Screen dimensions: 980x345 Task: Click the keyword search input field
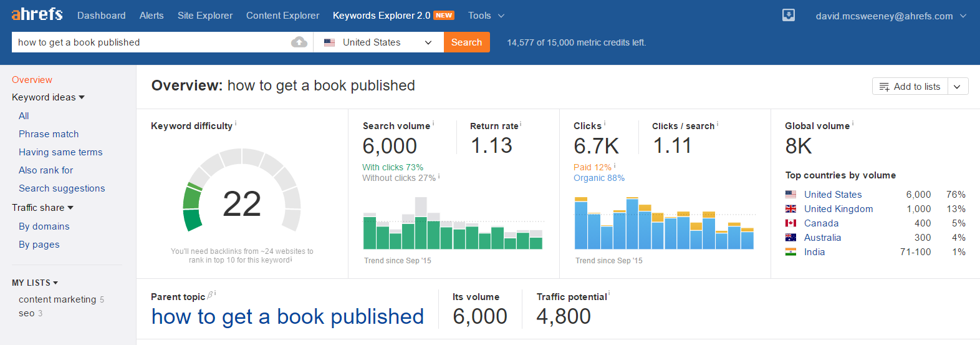(x=150, y=42)
